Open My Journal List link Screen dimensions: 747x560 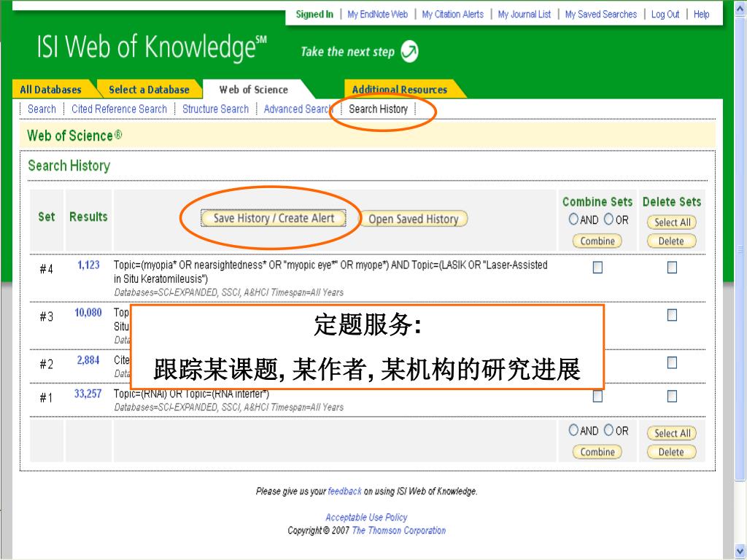[x=524, y=15]
